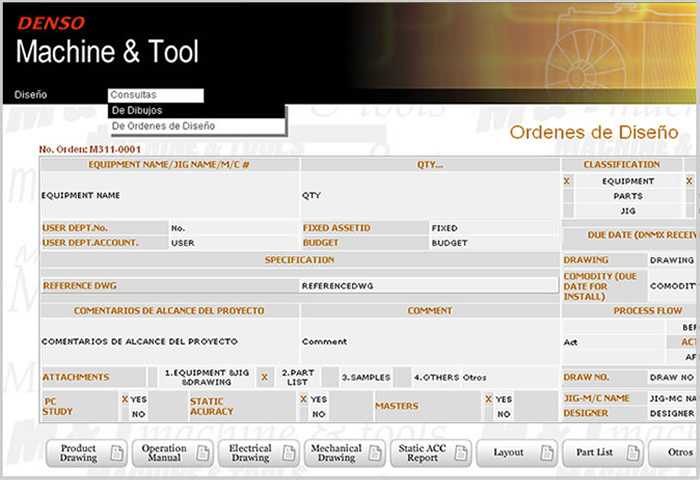
Task: Check the 3.SAMPLES attachment checkbox
Action: click(x=331, y=377)
